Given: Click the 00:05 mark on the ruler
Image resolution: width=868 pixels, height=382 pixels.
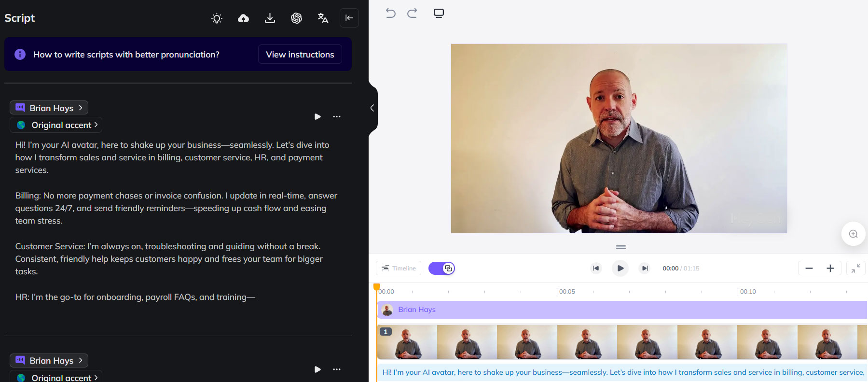Looking at the screenshot, I should (x=566, y=292).
